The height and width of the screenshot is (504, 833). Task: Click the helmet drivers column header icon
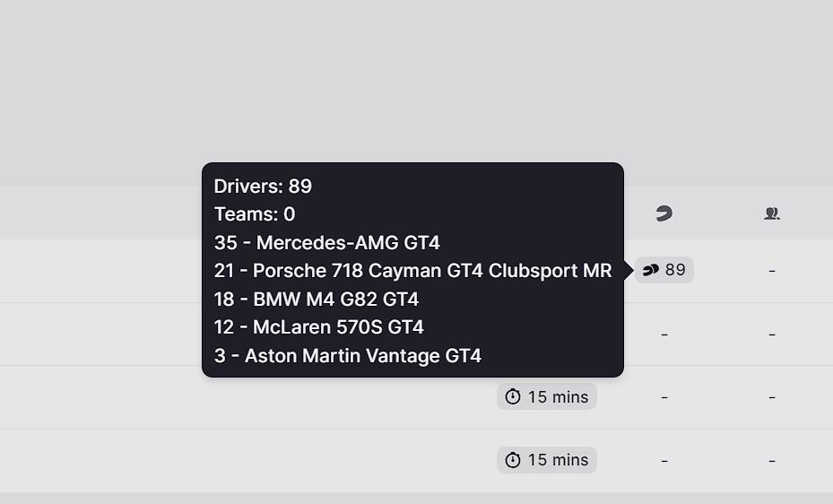[664, 213]
